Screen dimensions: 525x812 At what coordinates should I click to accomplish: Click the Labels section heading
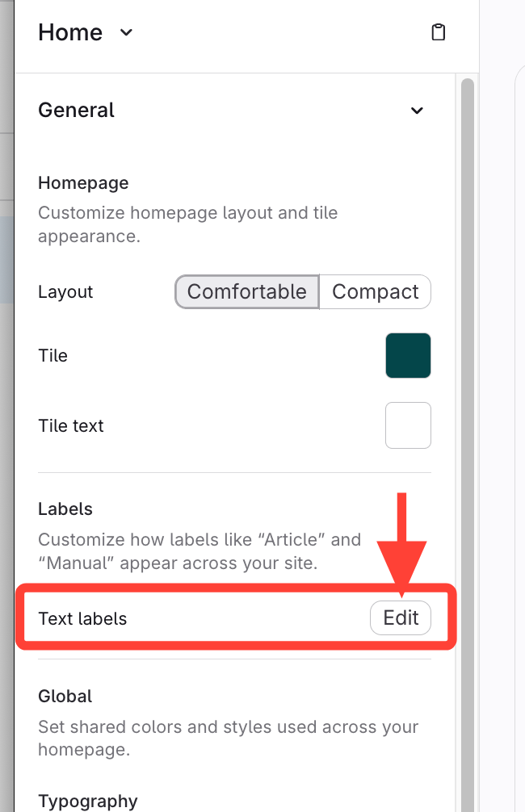click(65, 509)
